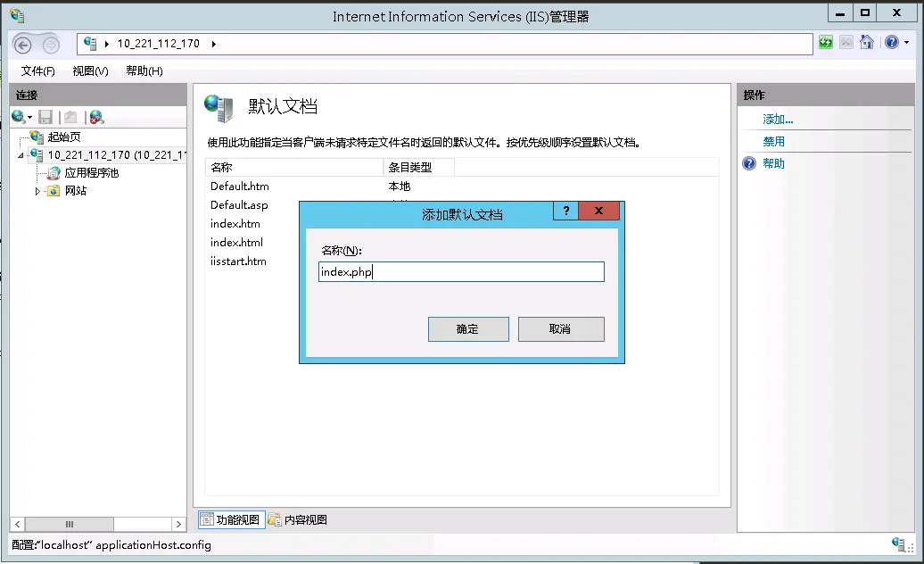The image size is (924, 564).
Task: Click the 帮助 link in actions pane
Action: coord(774,164)
